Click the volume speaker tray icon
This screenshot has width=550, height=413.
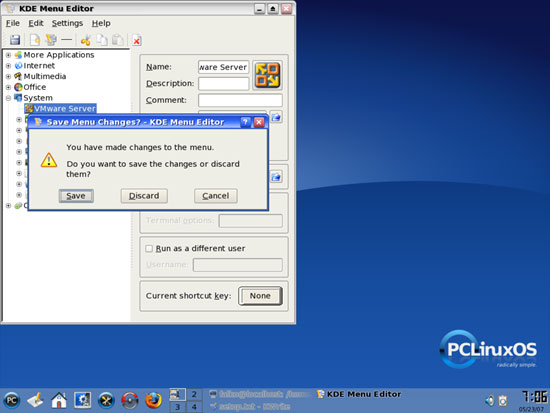pyautogui.click(x=489, y=400)
